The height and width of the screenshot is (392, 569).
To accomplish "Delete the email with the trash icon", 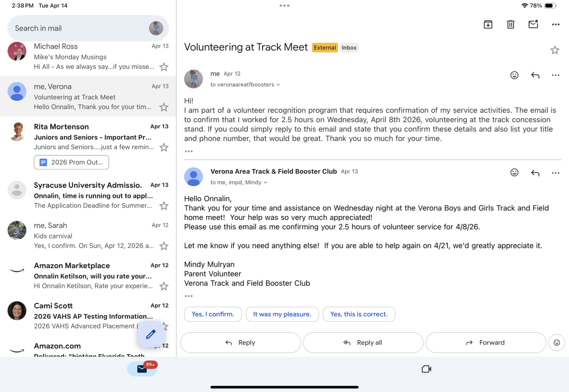I will click(x=511, y=24).
